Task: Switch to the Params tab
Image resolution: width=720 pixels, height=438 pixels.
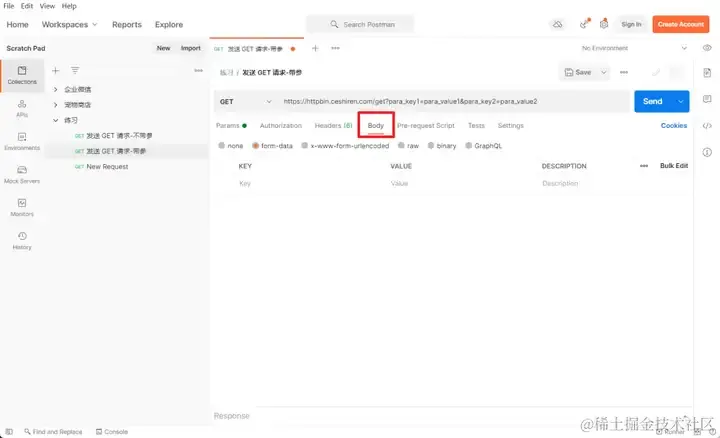Action: [231, 125]
